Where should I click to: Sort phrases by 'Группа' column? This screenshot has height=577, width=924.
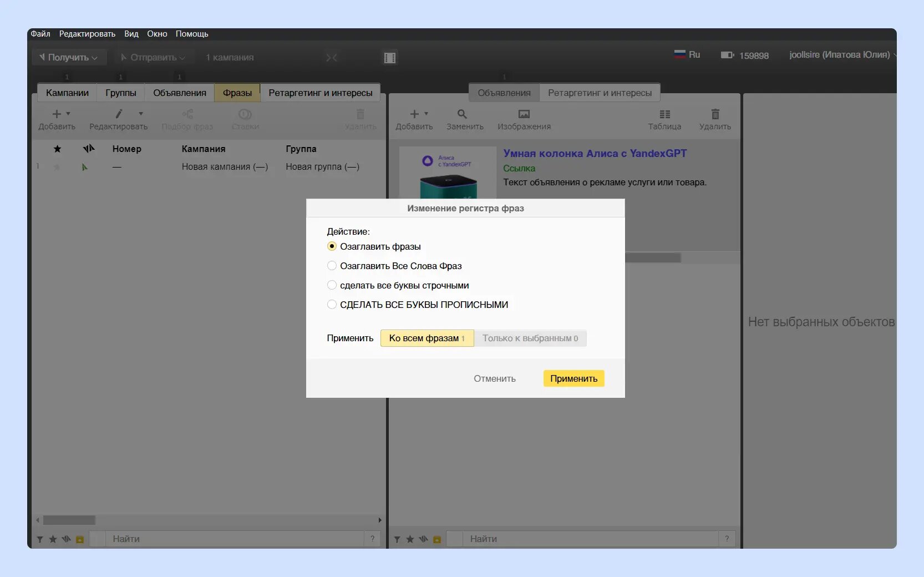(x=301, y=149)
